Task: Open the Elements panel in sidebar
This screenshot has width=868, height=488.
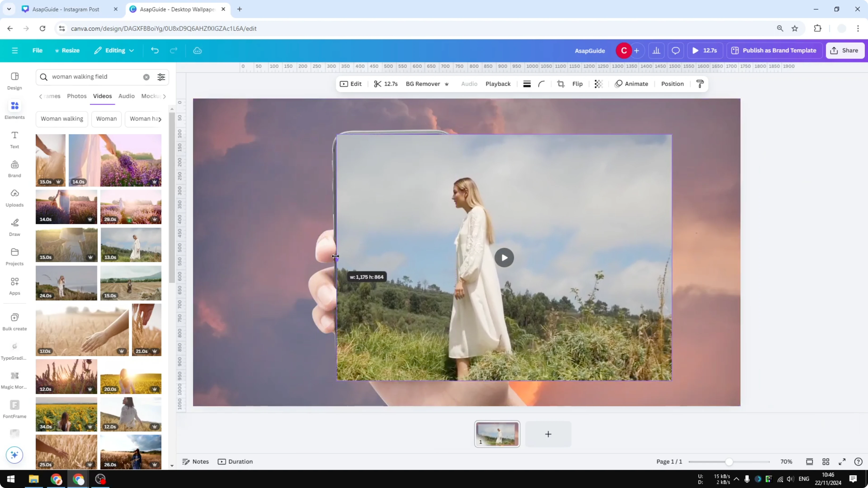Action: 14,109
